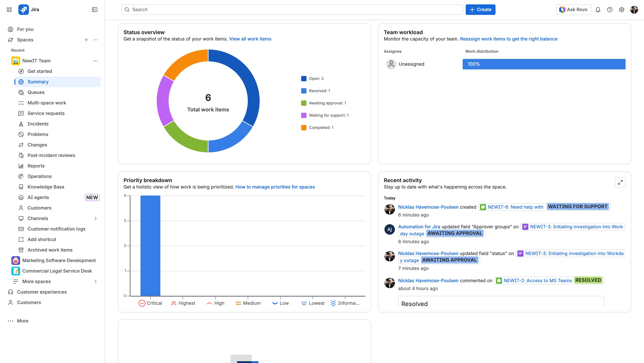Click the plus icon next to Spaces
The height and width of the screenshot is (363, 644).
coord(86,40)
